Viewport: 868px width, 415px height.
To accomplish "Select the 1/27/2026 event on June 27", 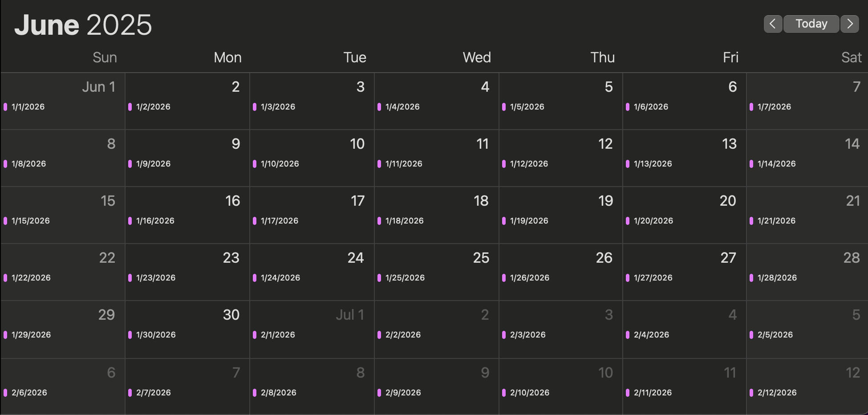I will (653, 278).
